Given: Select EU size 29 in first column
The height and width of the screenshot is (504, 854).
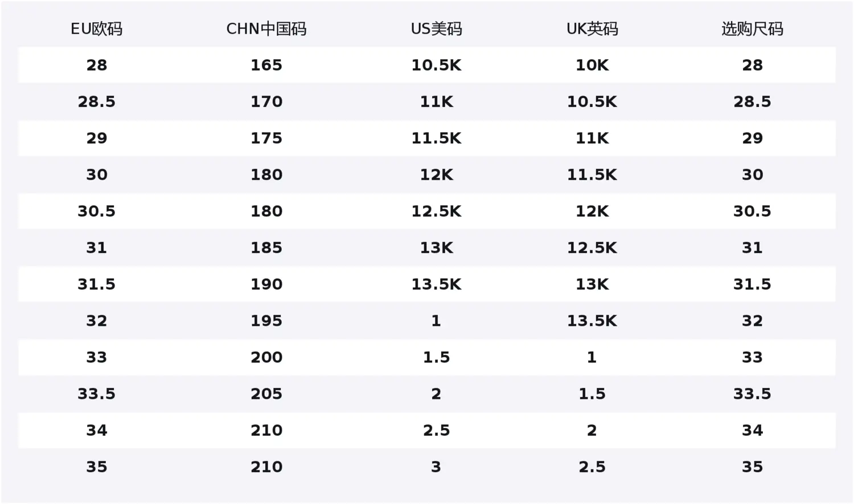Looking at the screenshot, I should coord(97,138).
